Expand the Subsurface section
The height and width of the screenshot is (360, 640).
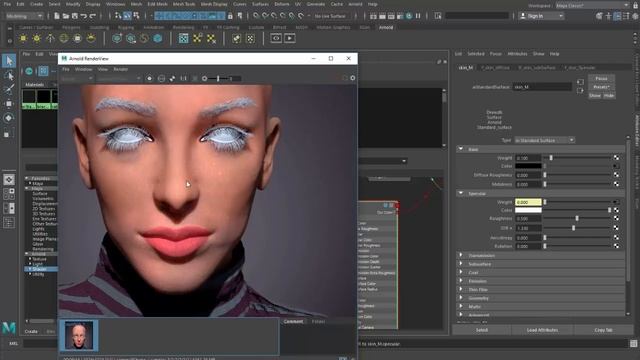(461, 264)
